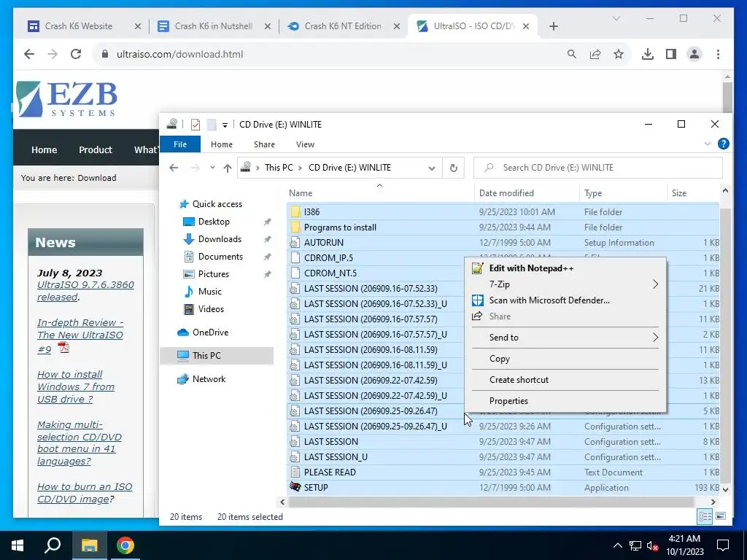Viewport: 747px width, 560px height.
Task: Click Product in EZB site menu
Action: pyautogui.click(x=96, y=149)
